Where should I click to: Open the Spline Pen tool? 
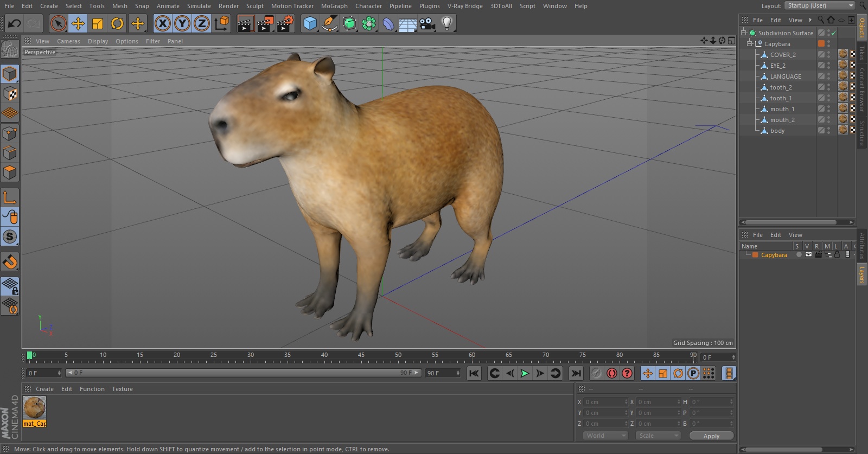pos(329,23)
